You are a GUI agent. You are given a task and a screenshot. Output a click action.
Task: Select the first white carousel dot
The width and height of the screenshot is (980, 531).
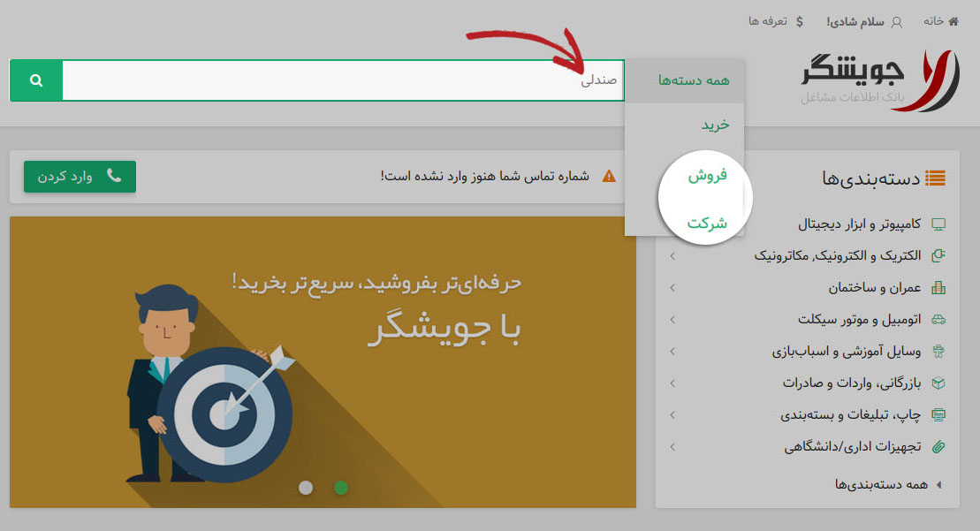pyautogui.click(x=306, y=488)
